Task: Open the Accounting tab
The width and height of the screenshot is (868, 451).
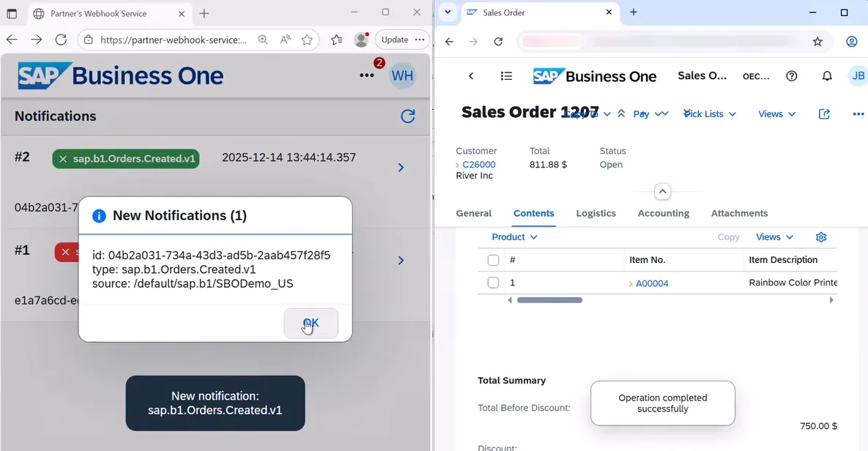Action: click(663, 214)
